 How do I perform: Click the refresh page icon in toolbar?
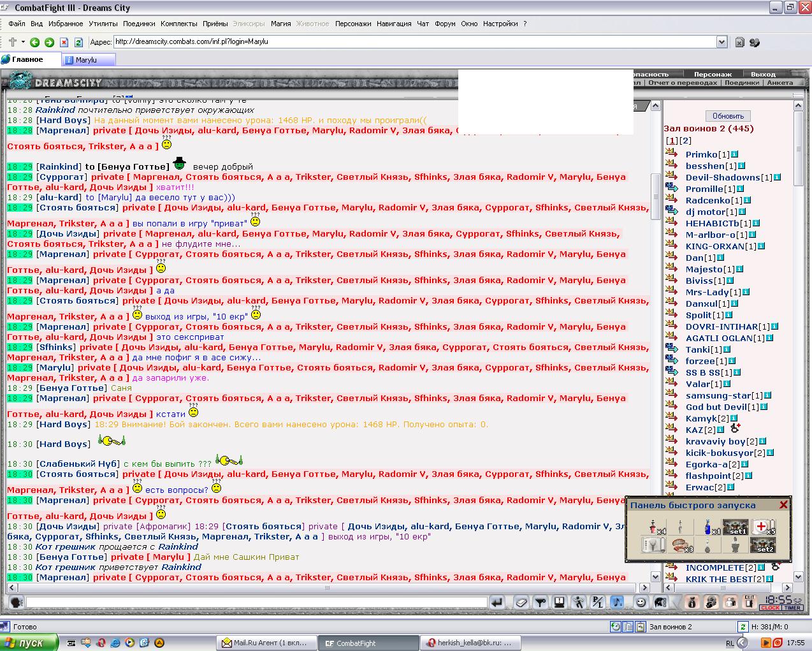point(78,42)
